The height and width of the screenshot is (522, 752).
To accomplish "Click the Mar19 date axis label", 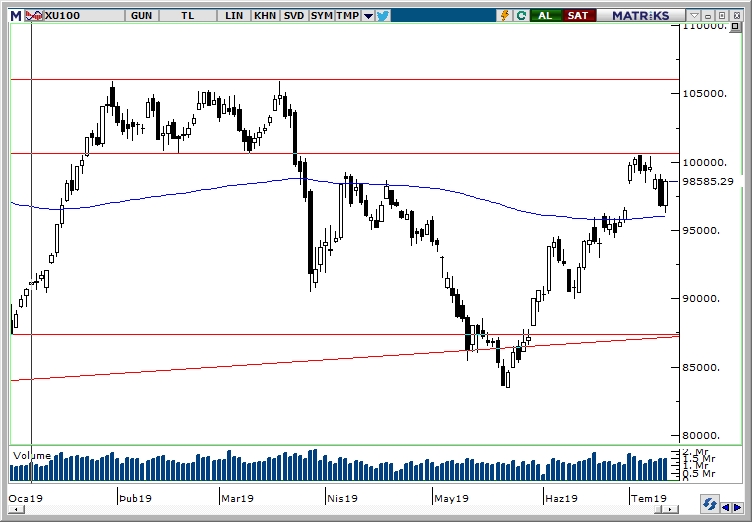I will [237, 498].
